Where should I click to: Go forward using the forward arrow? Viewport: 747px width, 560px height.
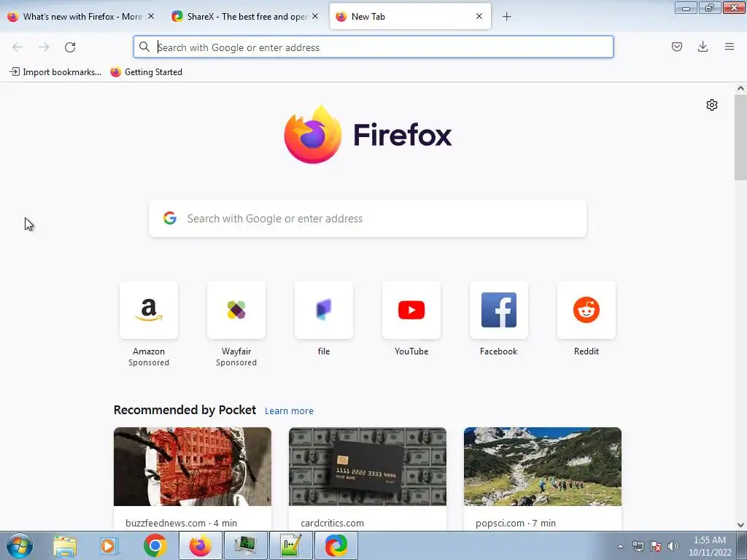(x=44, y=47)
